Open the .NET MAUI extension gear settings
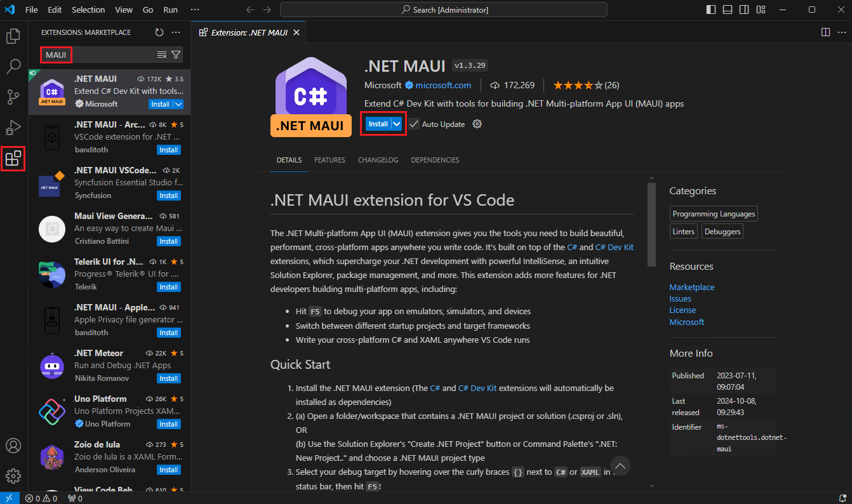The image size is (852, 504). [x=477, y=124]
